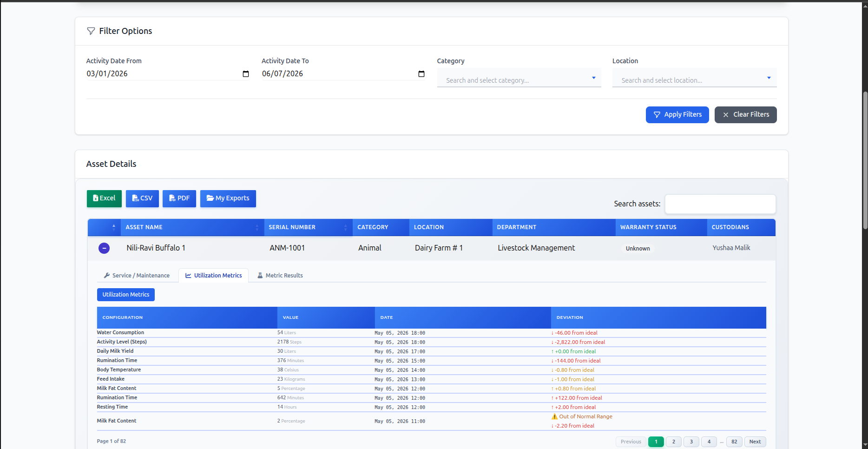The image size is (868, 449).
Task: Click the Custodians column header
Action: click(741, 227)
